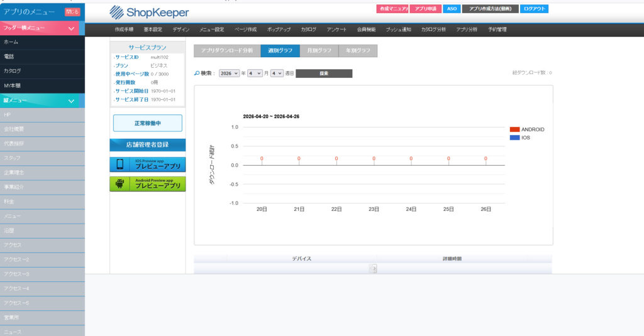This screenshot has height=336, width=644.
Task: Select 沿革 in the vertical menu
Action: [42, 230]
